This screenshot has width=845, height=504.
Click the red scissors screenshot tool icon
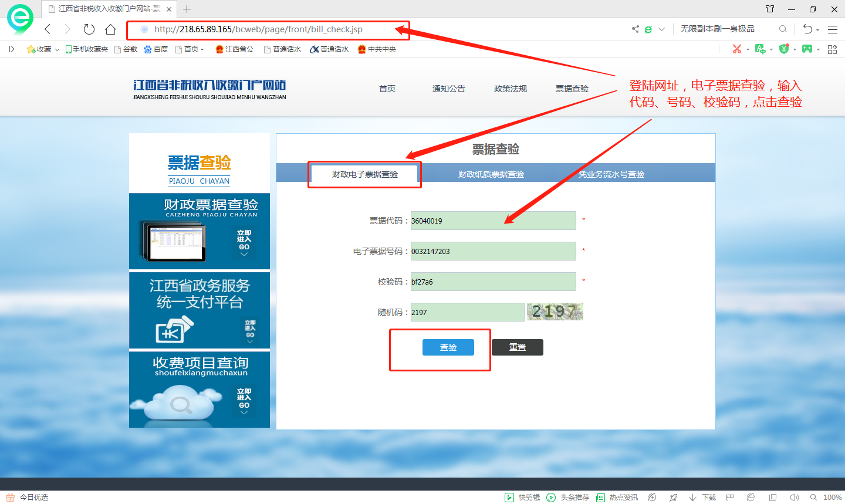click(x=737, y=49)
